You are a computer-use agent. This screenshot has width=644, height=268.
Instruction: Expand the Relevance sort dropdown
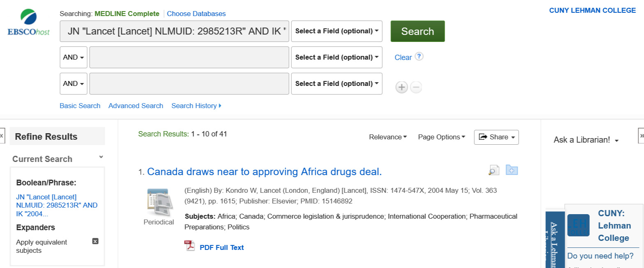388,137
